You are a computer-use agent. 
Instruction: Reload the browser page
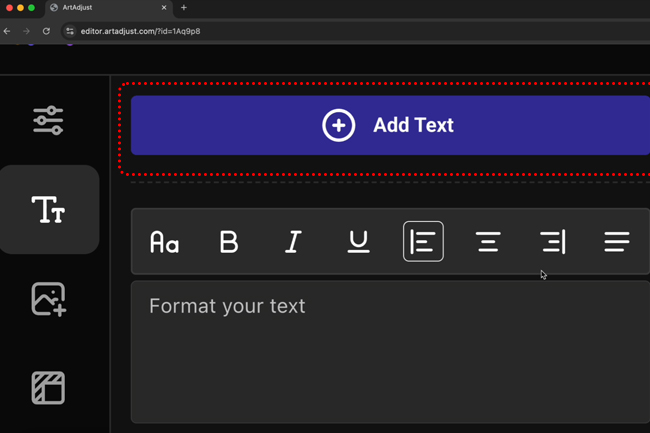click(46, 31)
